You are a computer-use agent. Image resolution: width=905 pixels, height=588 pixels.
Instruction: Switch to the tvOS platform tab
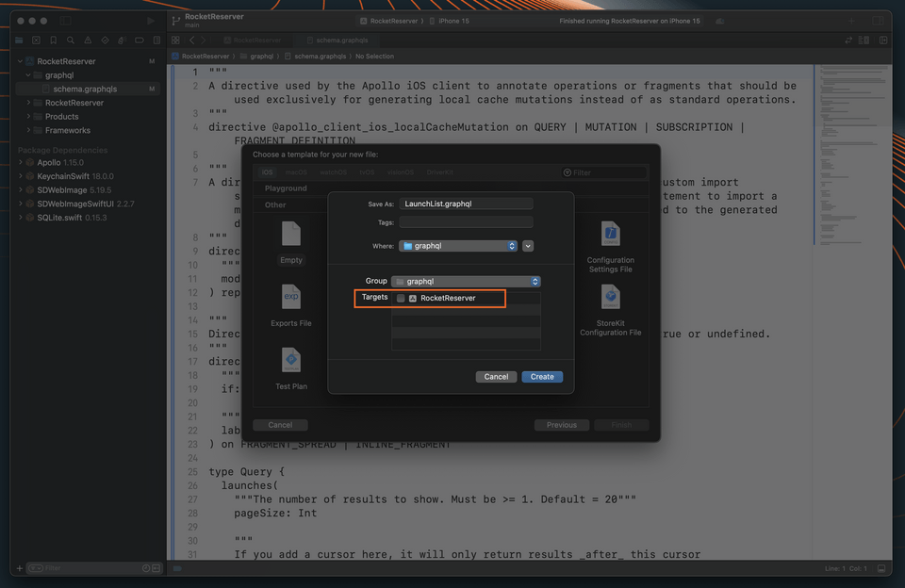[367, 172]
